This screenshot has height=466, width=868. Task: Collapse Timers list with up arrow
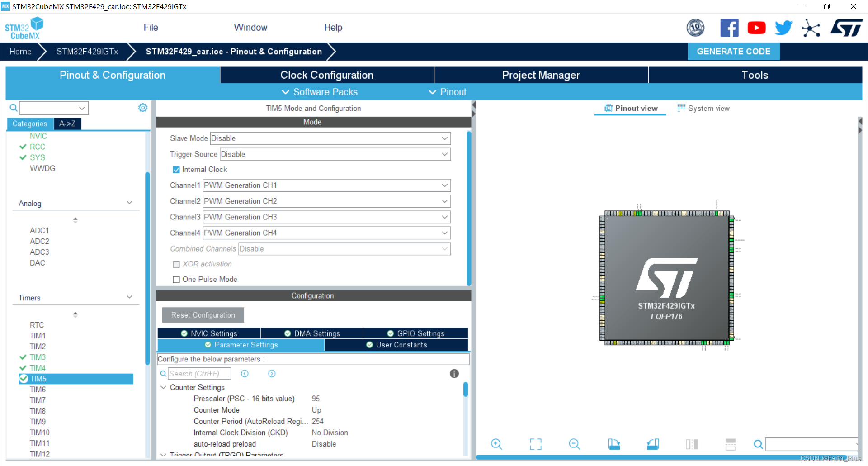pyautogui.click(x=75, y=314)
